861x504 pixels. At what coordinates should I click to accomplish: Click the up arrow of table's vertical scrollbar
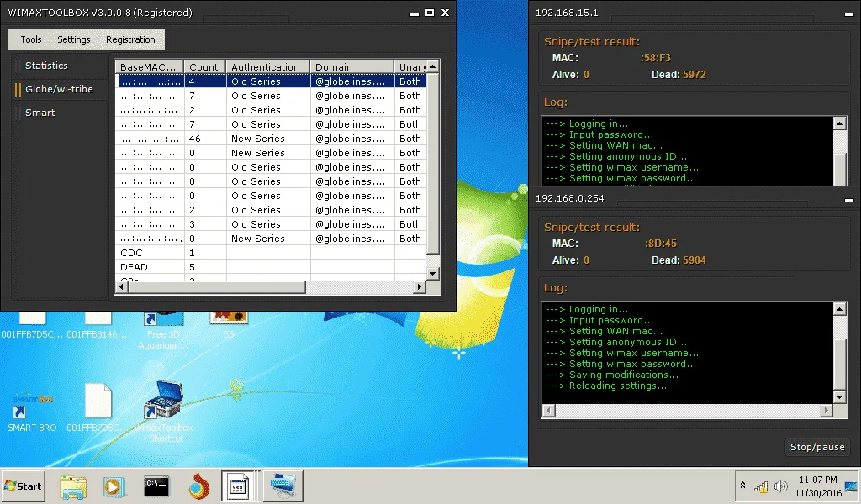click(433, 66)
